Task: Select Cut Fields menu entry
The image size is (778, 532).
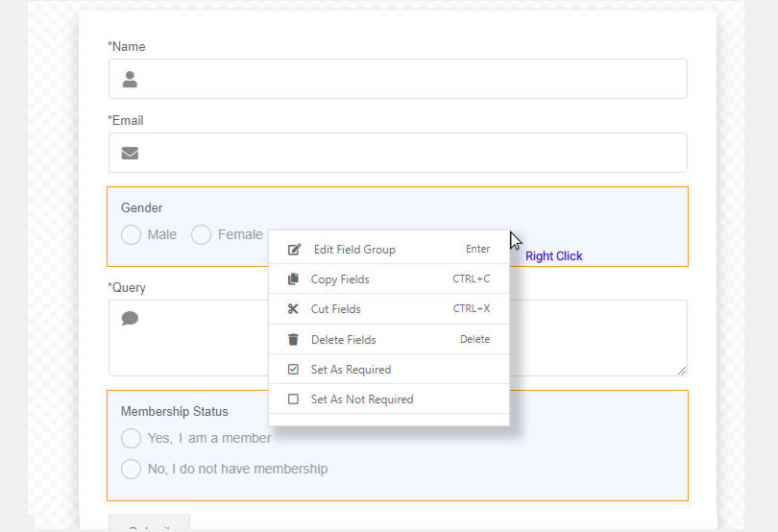Action: [x=389, y=308]
